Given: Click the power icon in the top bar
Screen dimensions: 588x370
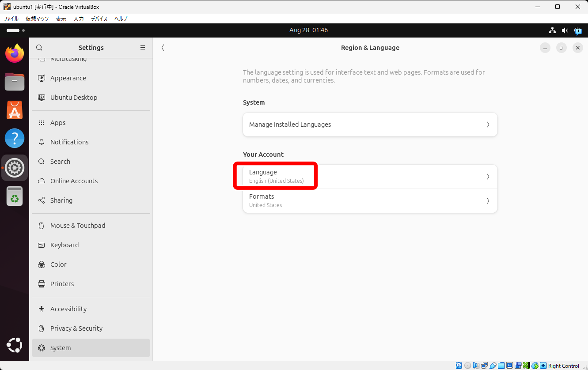Looking at the screenshot, I should (578, 30).
